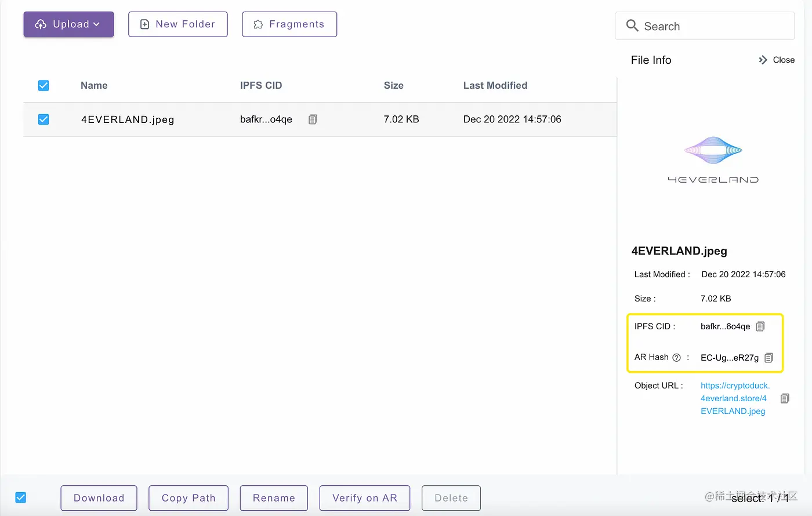The image size is (812, 516).
Task: Click the Name column header
Action: (94, 86)
